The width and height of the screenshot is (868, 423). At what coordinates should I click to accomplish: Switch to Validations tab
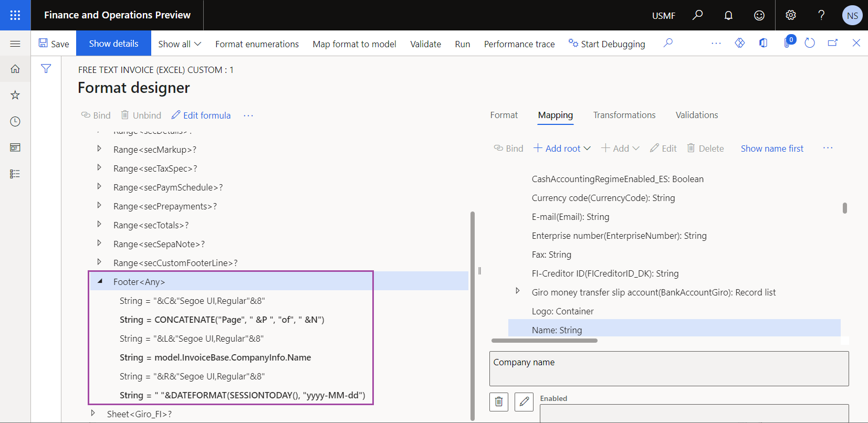pyautogui.click(x=697, y=115)
